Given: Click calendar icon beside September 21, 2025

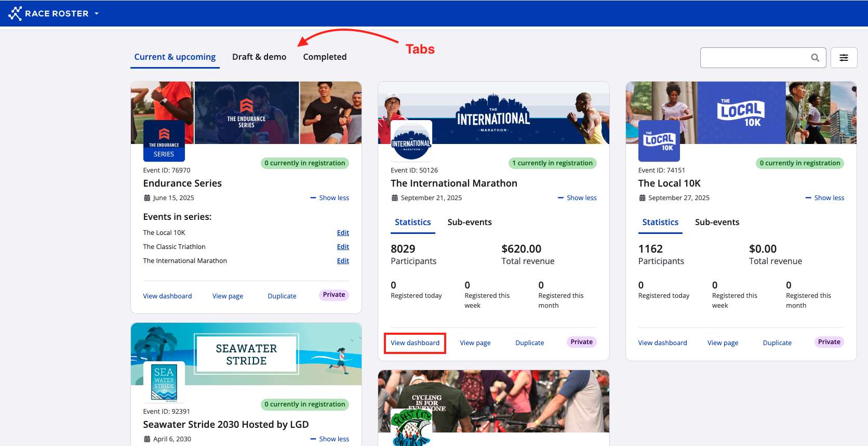Looking at the screenshot, I should click(x=395, y=198).
